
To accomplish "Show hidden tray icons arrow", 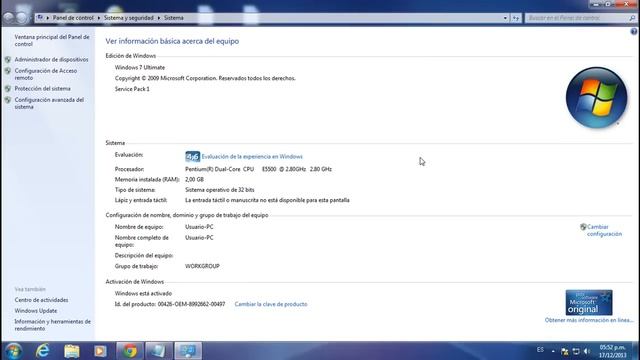I will [553, 351].
